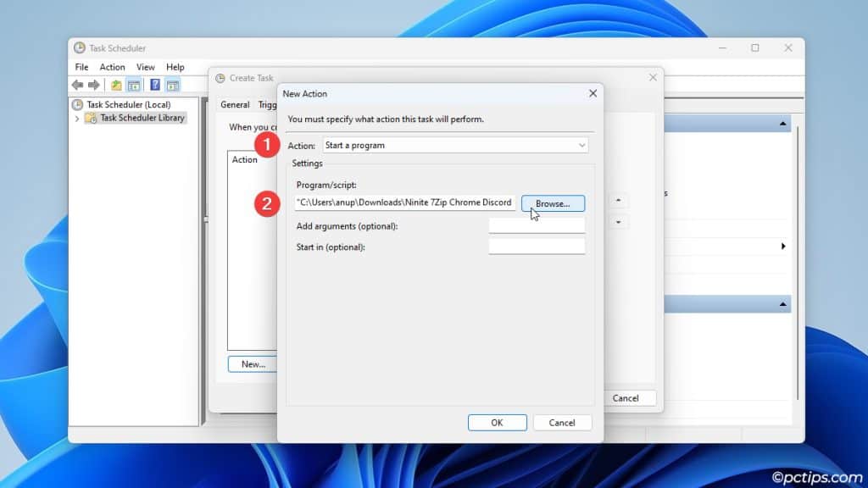The height and width of the screenshot is (488, 868).
Task: Click the Browse button
Action: click(553, 203)
